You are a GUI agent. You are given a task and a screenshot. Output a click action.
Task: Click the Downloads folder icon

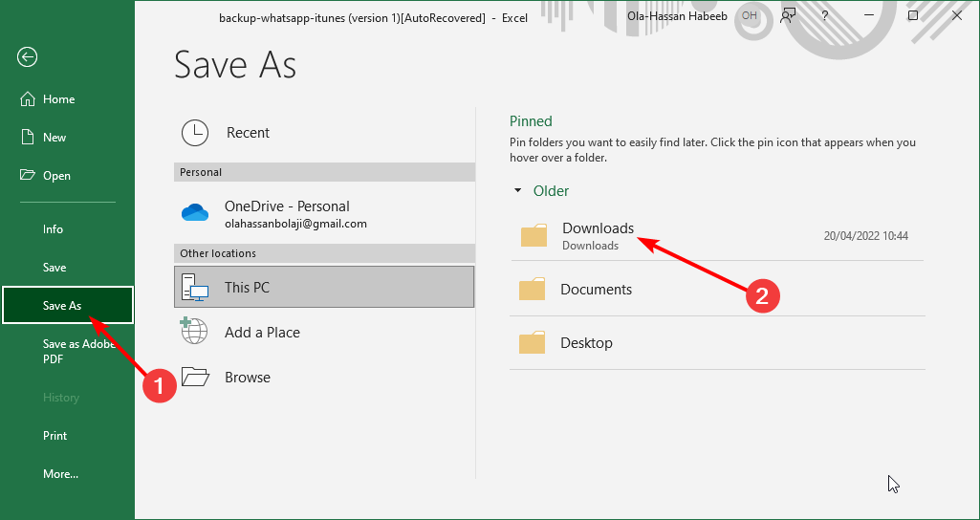[534, 235]
